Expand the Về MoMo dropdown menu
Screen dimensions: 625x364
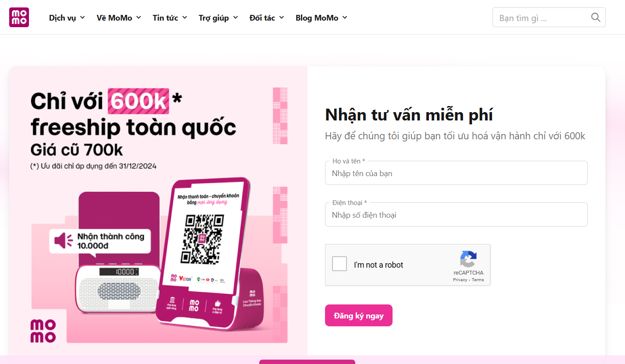(119, 18)
